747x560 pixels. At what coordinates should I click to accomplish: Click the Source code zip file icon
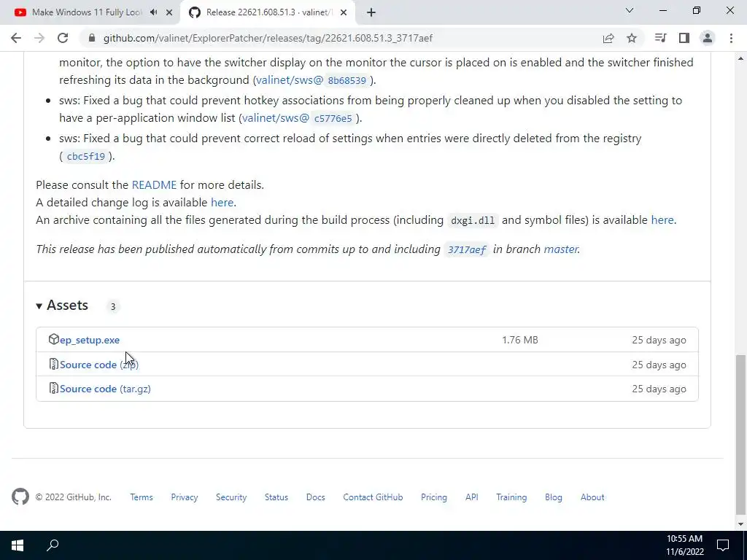tap(54, 364)
